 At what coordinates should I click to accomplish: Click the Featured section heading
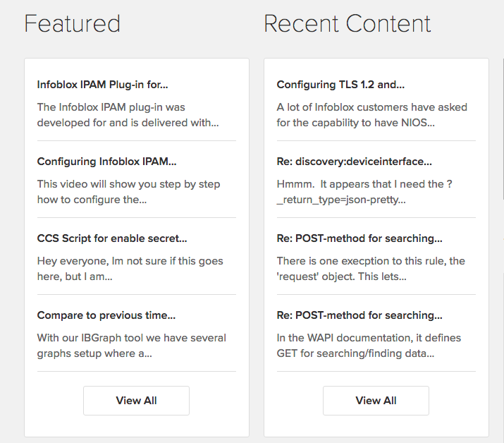click(x=73, y=24)
